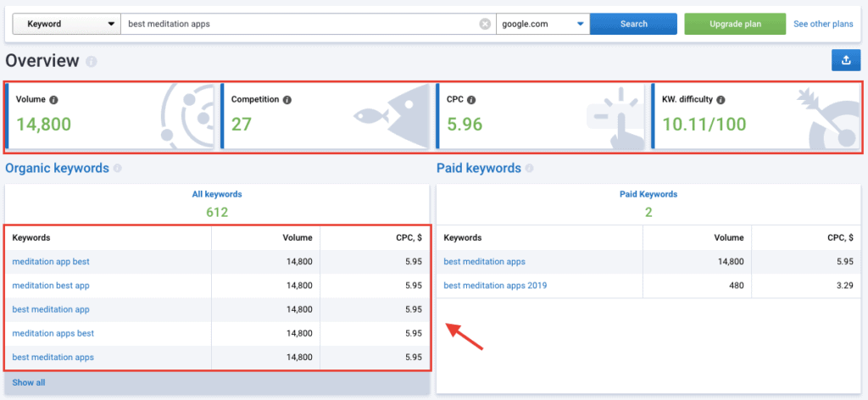
Task: Open the 'meditation app best' keyword
Action: (51, 262)
